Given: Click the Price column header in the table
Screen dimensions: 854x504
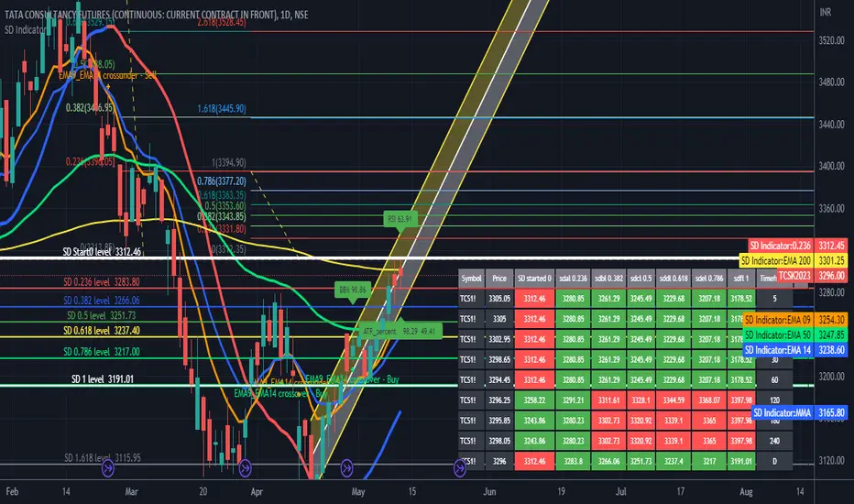Looking at the screenshot, I should pos(499,279).
